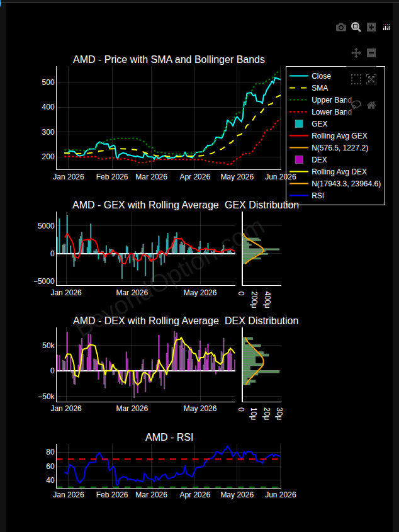Click the 'AMD - DEX with Rolling Average' title

[145, 320]
